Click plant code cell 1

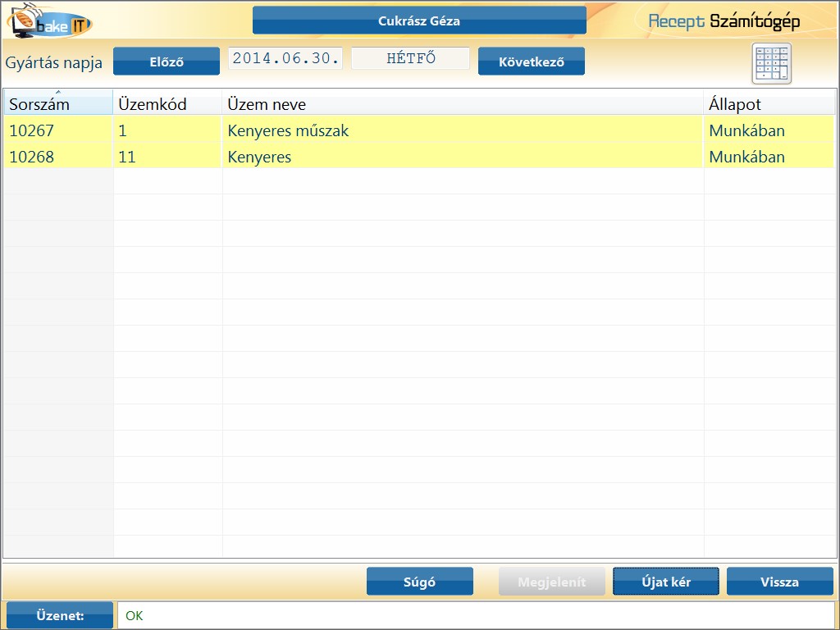(167, 130)
